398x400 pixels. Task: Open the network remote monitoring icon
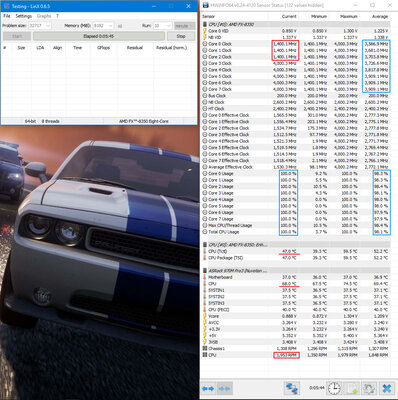coord(292,388)
